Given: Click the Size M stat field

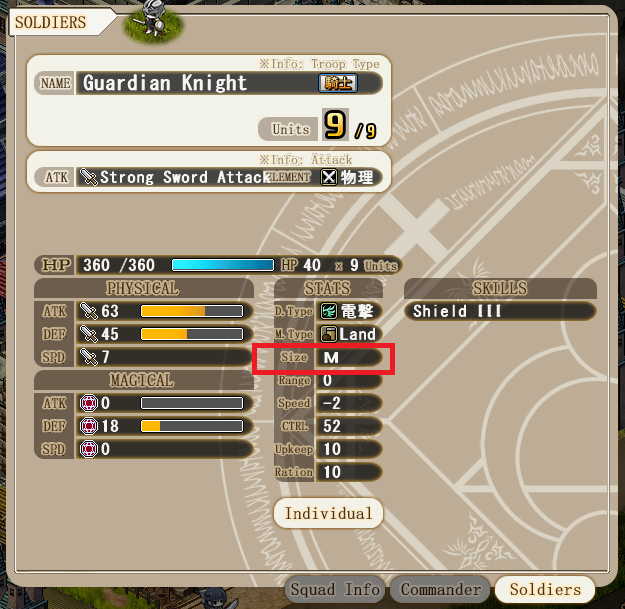Looking at the screenshot, I should point(349,358).
